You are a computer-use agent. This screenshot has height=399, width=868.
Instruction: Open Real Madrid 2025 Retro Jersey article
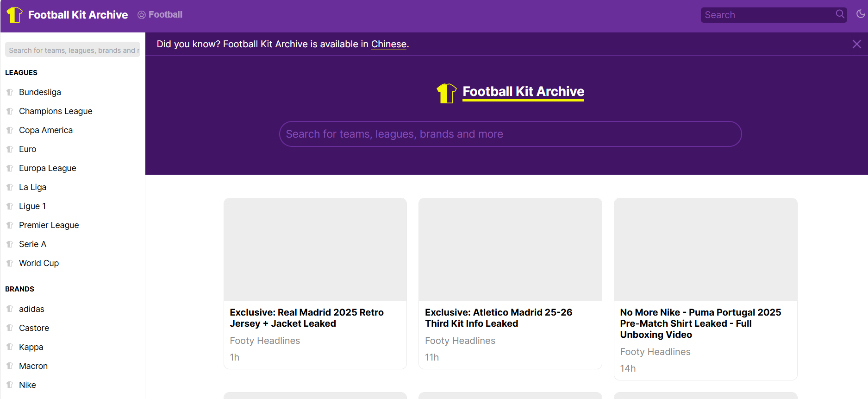tap(306, 318)
